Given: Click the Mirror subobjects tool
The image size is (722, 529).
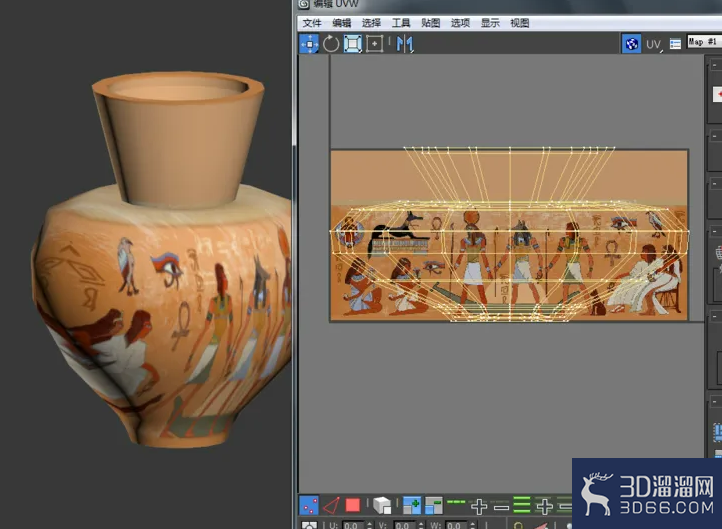Looking at the screenshot, I should click(404, 44).
